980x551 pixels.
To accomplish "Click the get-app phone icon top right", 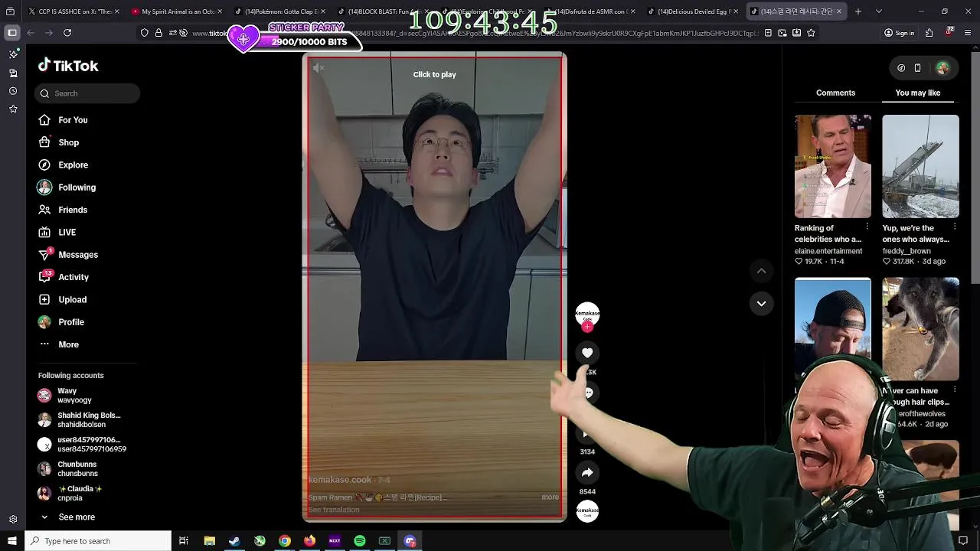I will pyautogui.click(x=917, y=68).
